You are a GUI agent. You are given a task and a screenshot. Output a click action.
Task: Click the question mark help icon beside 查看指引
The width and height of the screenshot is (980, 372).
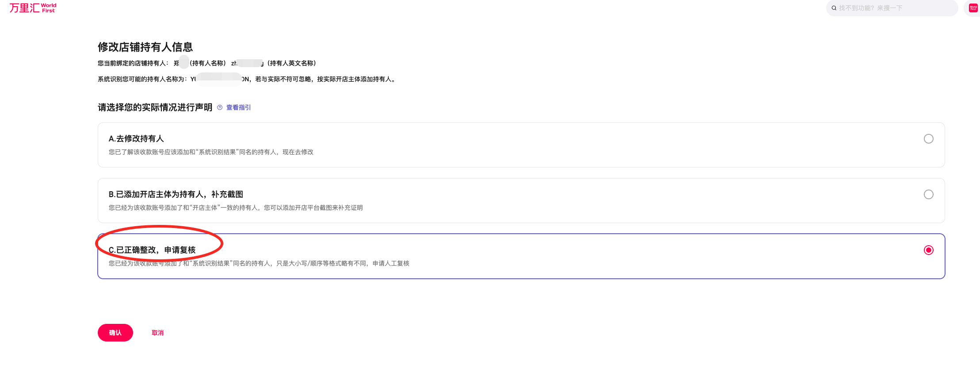tap(220, 107)
